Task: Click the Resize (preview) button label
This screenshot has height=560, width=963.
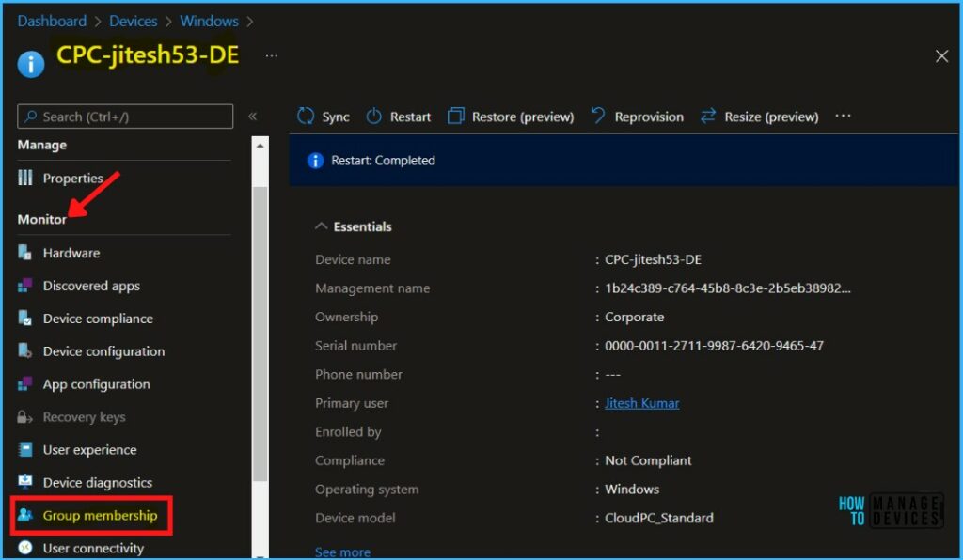Action: [771, 117]
